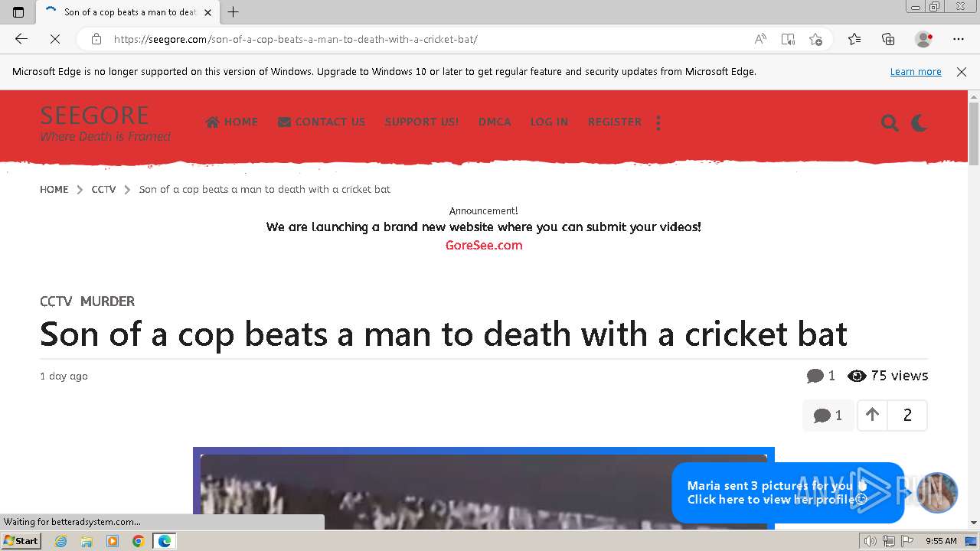Screen dimensions: 980x551
Task: Open media player taskbar icon
Action: [113, 541]
